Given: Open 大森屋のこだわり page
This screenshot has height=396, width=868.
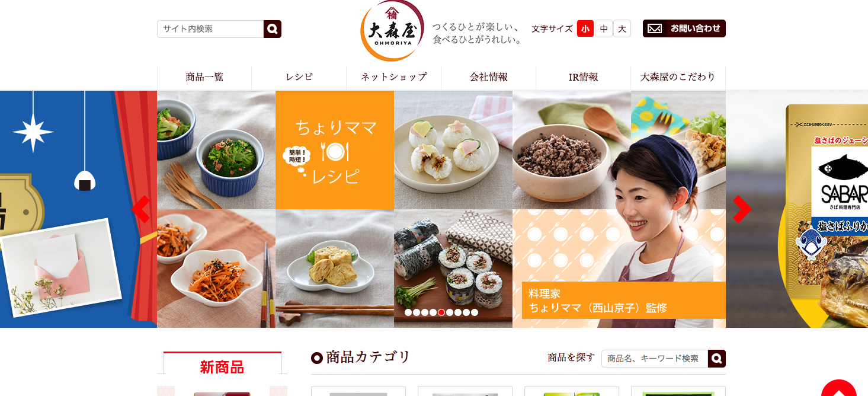Looking at the screenshot, I should pyautogui.click(x=678, y=77).
